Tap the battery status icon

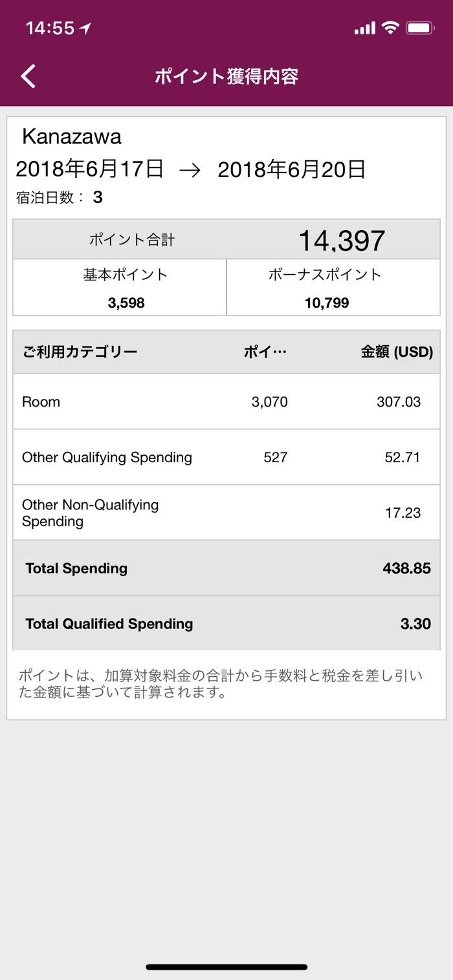coord(420,28)
